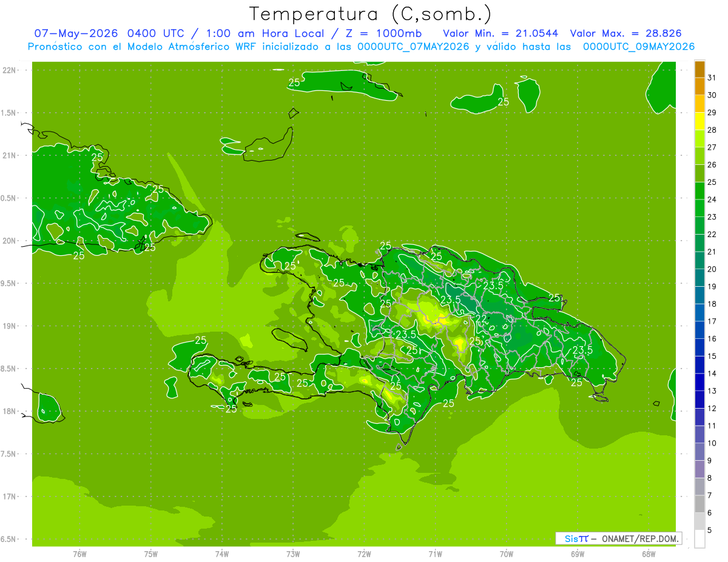The height and width of the screenshot is (562, 728).
Task: Click the 22N latitude axis label
Action: [x=10, y=70]
